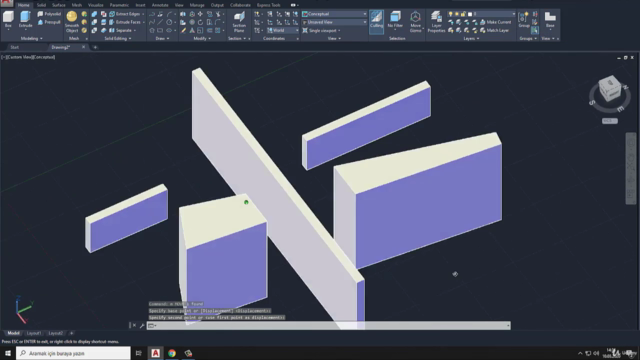Open the Visualize ribbon tab

[96, 5]
